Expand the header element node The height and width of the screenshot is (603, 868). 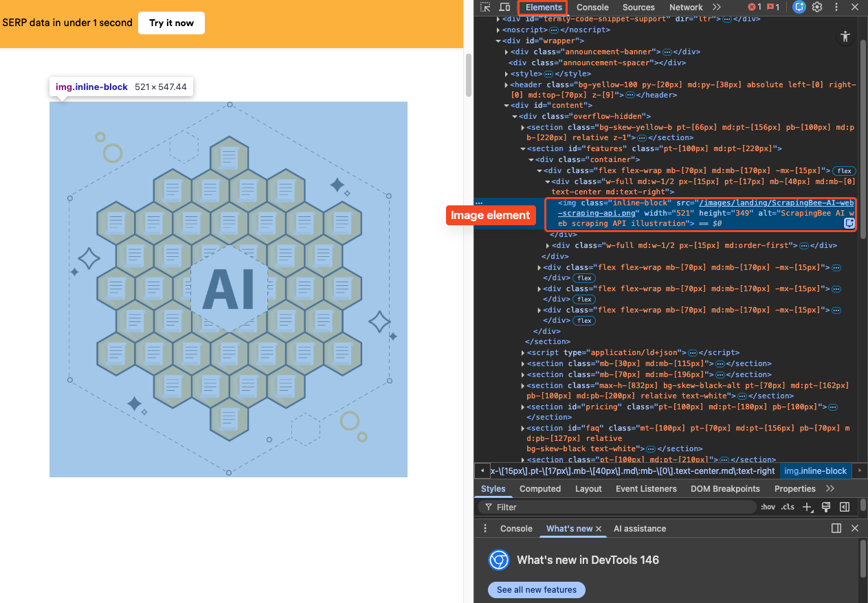507,84
